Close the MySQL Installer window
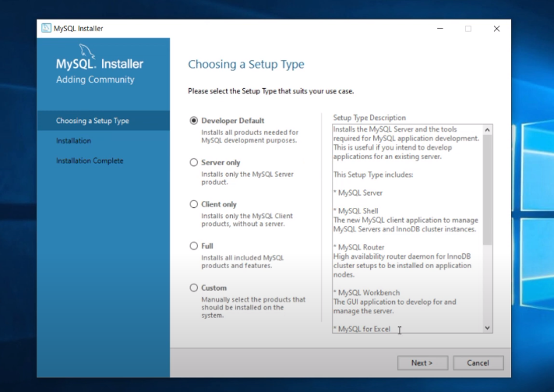This screenshot has width=554, height=392. (496, 29)
